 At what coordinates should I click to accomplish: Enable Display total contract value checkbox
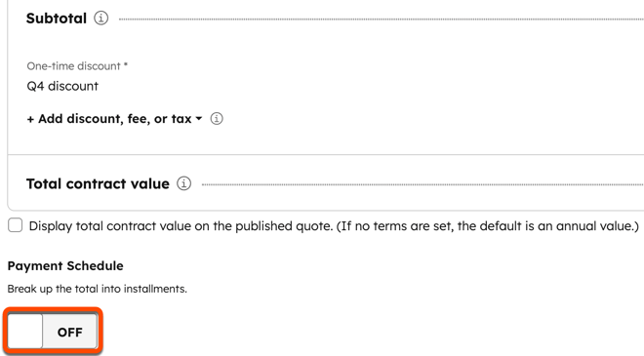pyautogui.click(x=16, y=225)
